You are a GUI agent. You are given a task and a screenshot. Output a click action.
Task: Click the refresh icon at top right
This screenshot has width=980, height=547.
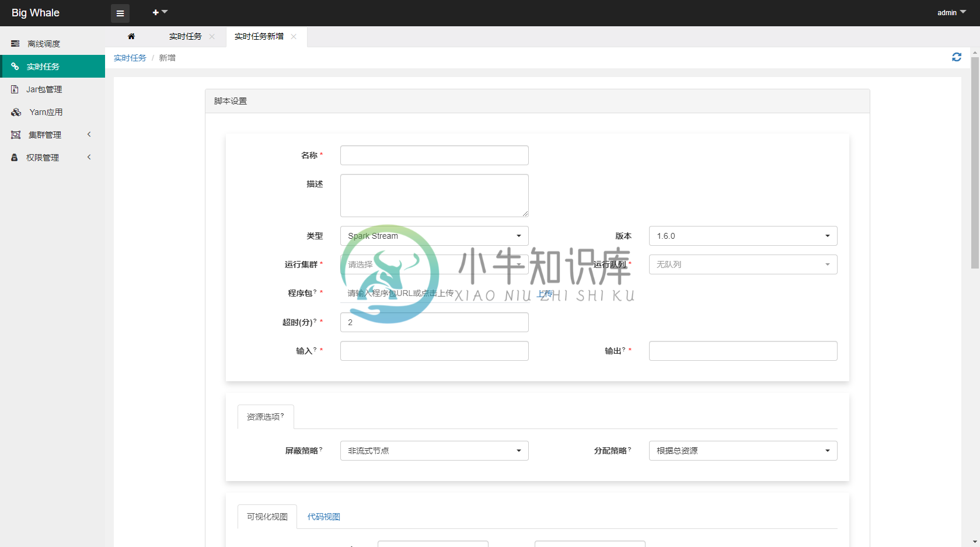(957, 57)
